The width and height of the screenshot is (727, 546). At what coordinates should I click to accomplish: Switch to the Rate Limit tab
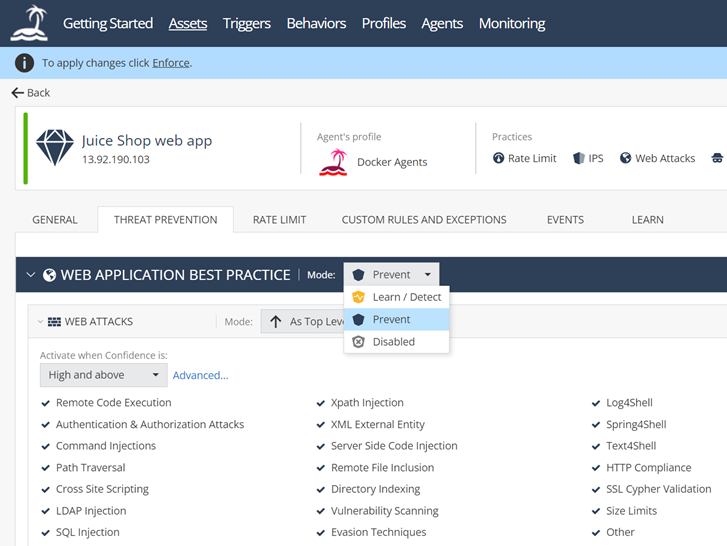pos(279,220)
